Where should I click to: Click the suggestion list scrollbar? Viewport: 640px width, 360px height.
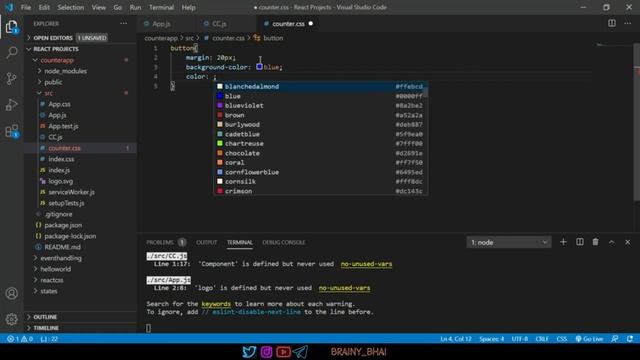pyautogui.click(x=425, y=91)
